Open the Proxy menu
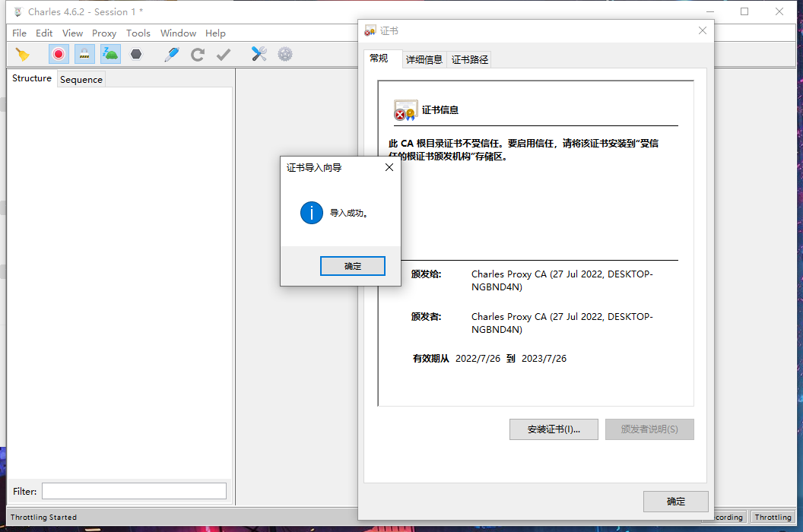This screenshot has height=532, width=803. coord(104,33)
